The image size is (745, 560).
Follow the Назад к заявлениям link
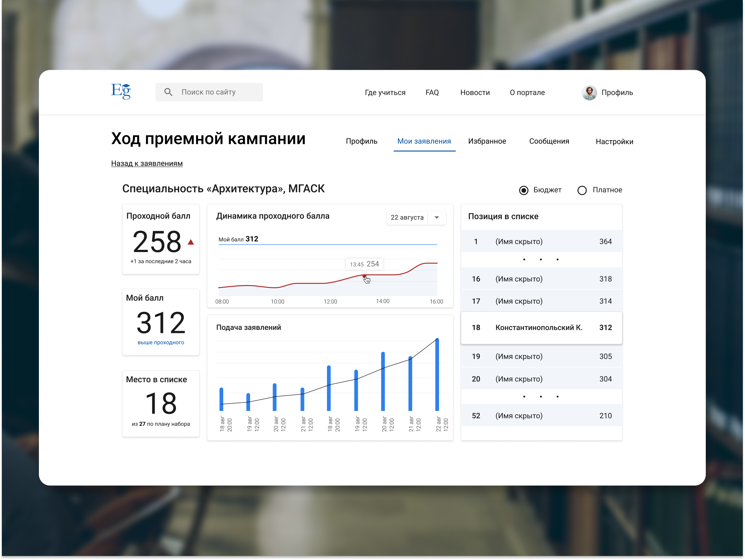pos(147,163)
